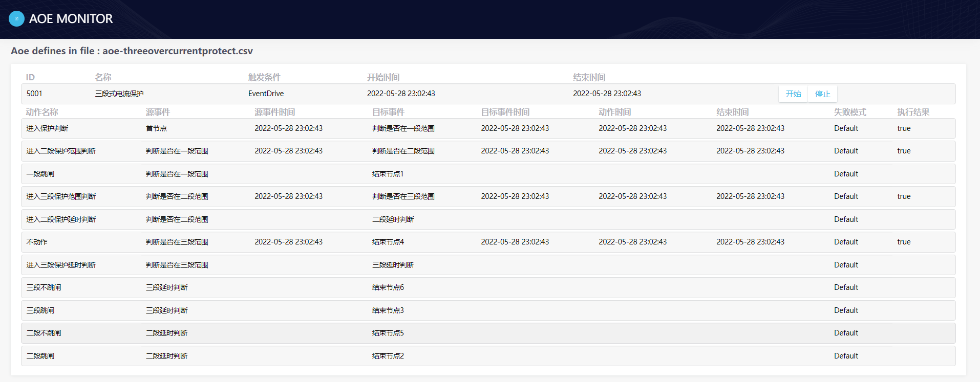Click the 结束节点5 target event
This screenshot has height=382, width=980.
[388, 333]
